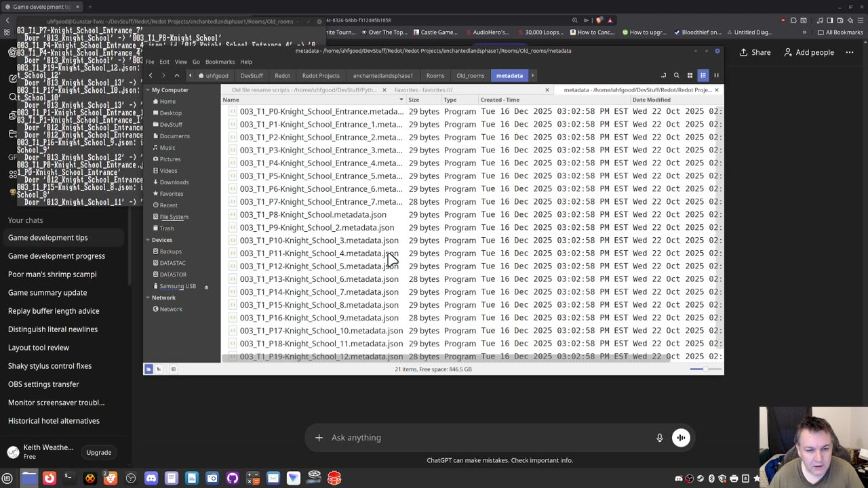Navigate to the enchantedlandsphase1 path segment

point(382,76)
